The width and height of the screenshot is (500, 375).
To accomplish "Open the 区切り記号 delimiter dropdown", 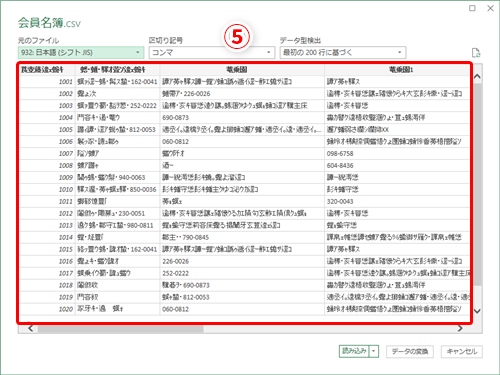I will click(212, 52).
